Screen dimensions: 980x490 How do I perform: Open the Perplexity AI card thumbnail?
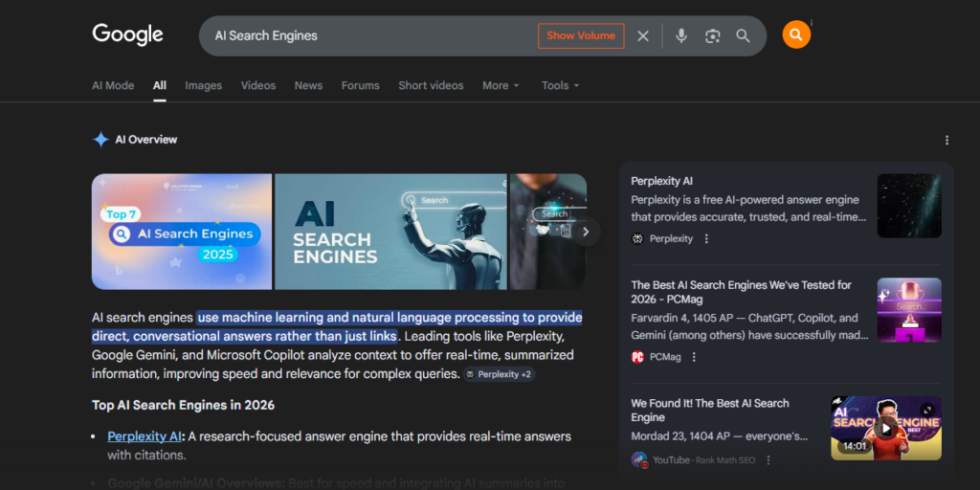pyautogui.click(x=909, y=206)
